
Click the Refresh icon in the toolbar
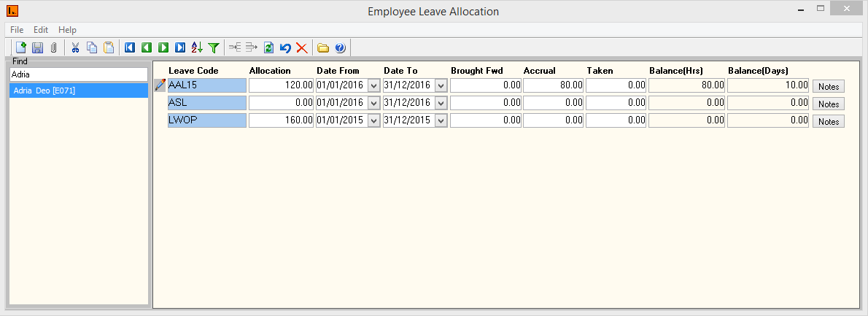[x=268, y=47]
